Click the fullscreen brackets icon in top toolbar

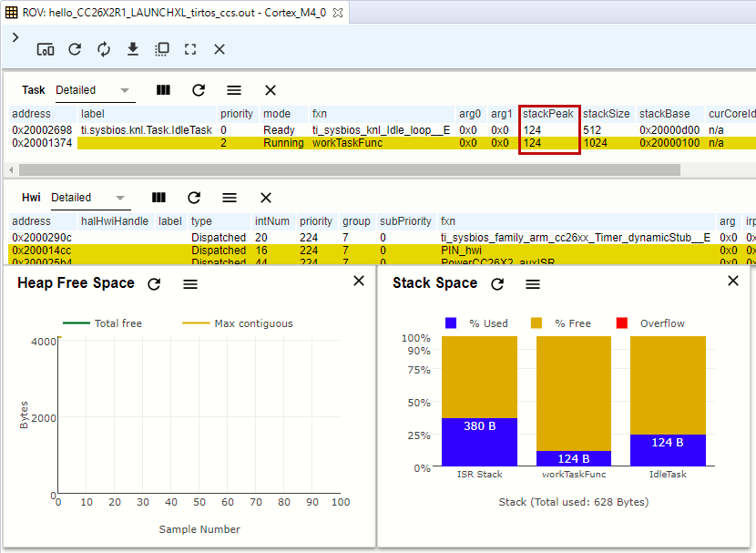coord(190,49)
